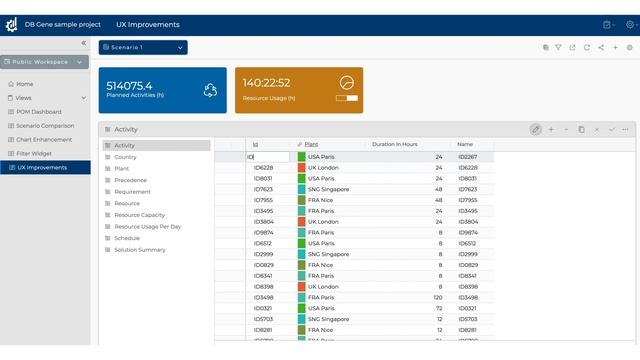Click the Resource Usage progress bar
The height and width of the screenshot is (360, 640).
(x=347, y=98)
